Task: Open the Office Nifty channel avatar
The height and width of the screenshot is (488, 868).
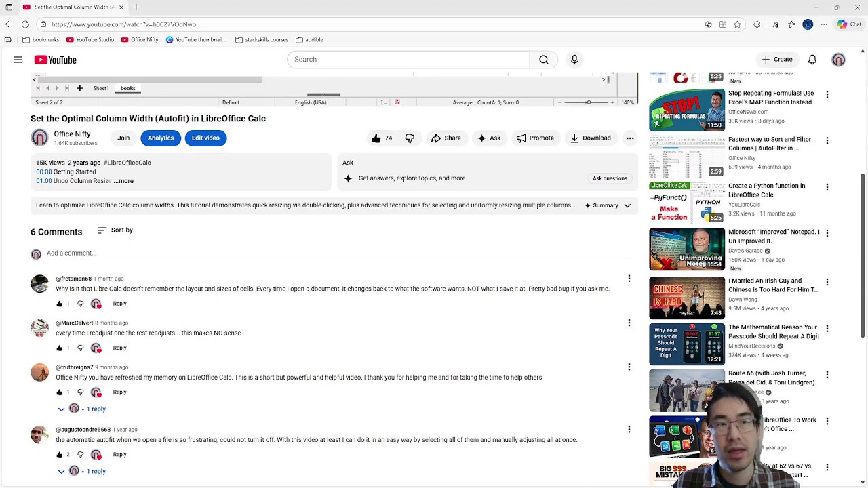Action: click(39, 138)
